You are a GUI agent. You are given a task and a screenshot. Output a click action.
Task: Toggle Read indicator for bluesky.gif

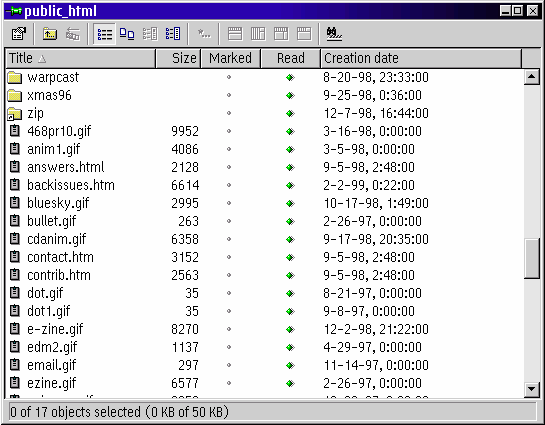290,203
